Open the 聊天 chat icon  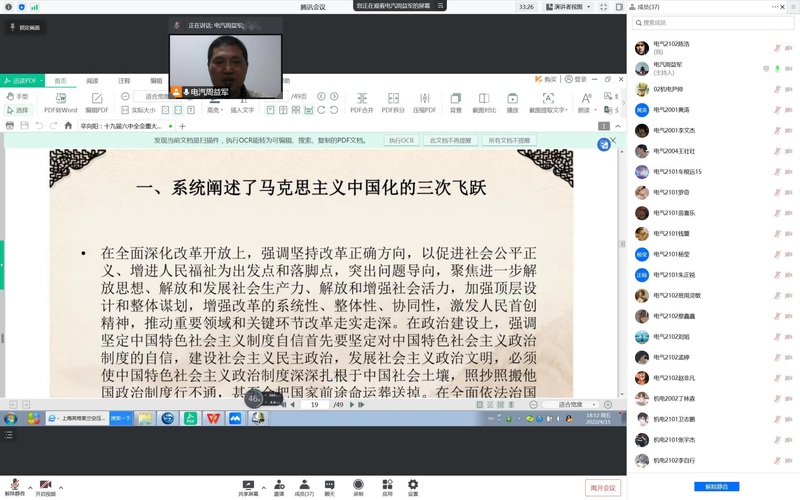point(329,485)
